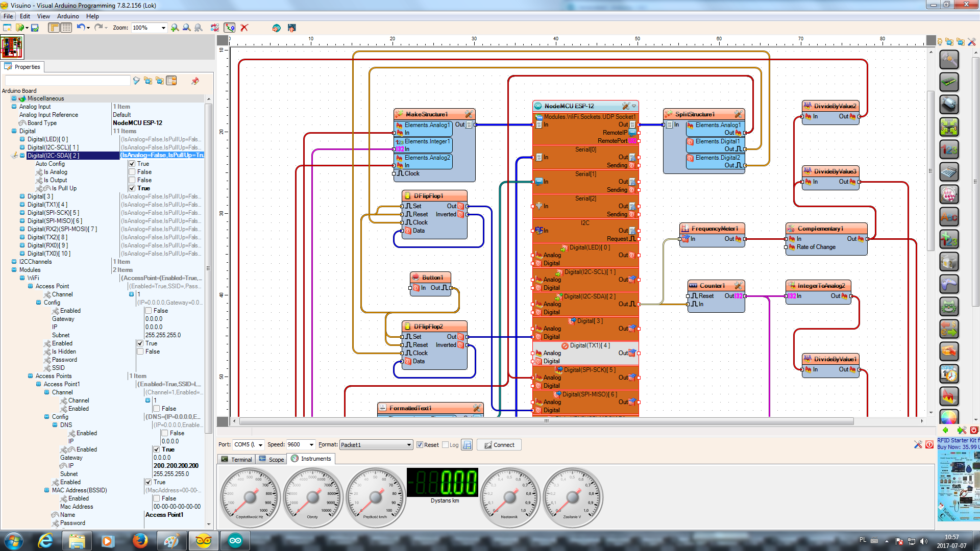Screen dimensions: 980x551
Task: Click the send to Arduino IDE icon
Action: [x=276, y=28]
